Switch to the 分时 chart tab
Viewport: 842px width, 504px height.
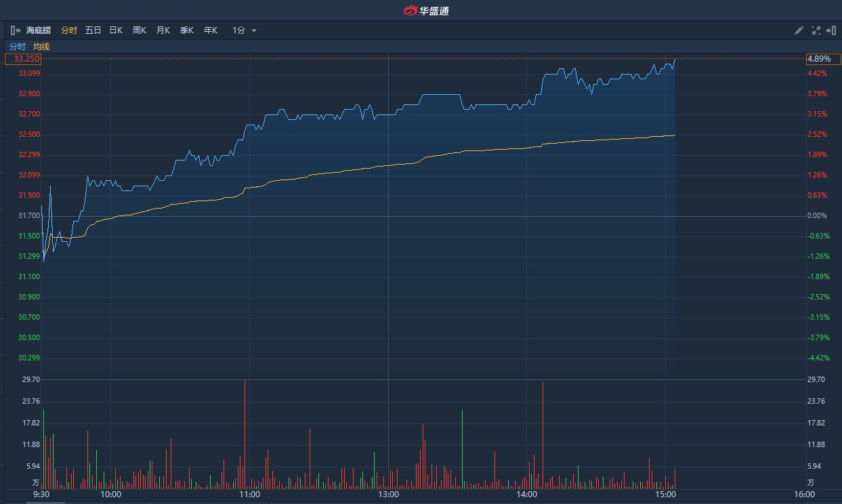tap(69, 30)
